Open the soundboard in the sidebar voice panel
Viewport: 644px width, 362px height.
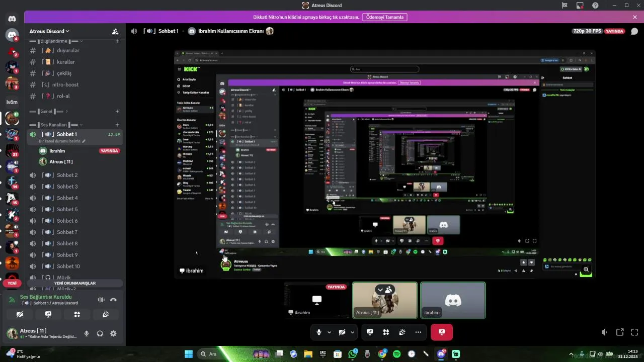106,314
